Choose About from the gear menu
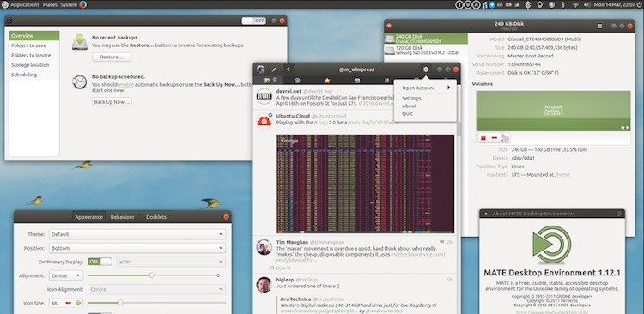This screenshot has height=314, width=644. [409, 106]
